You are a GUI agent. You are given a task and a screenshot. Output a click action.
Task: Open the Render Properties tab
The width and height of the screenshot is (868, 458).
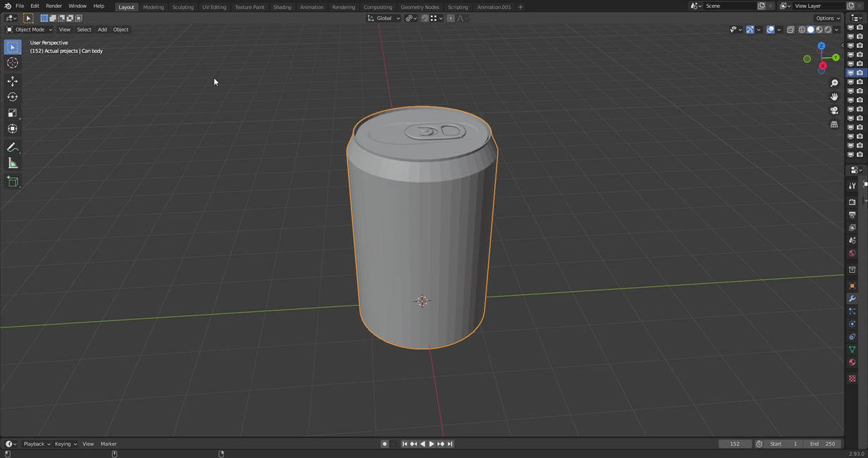click(851, 203)
